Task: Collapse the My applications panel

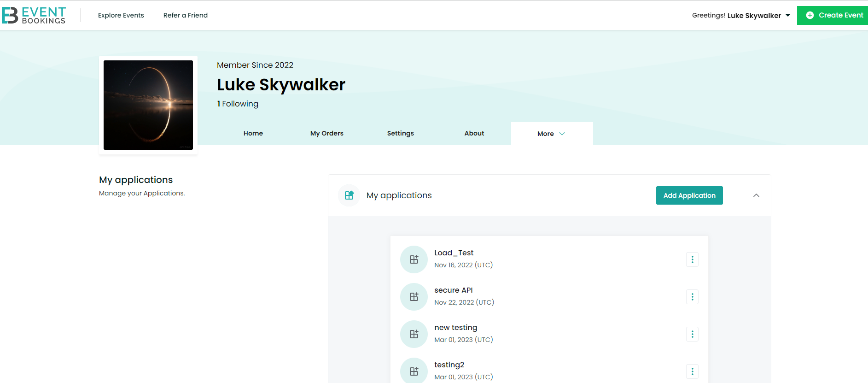Action: [756, 195]
